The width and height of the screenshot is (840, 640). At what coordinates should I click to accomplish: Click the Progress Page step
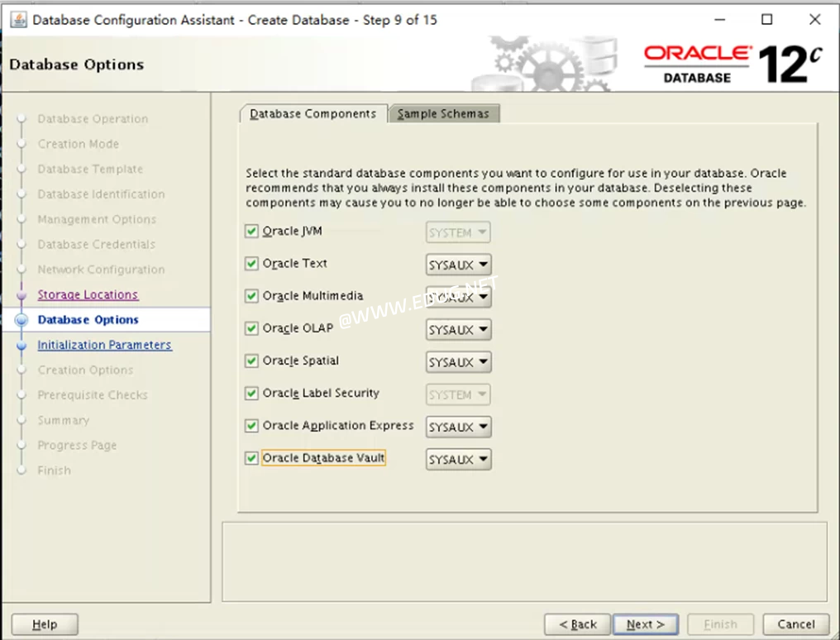(x=77, y=446)
